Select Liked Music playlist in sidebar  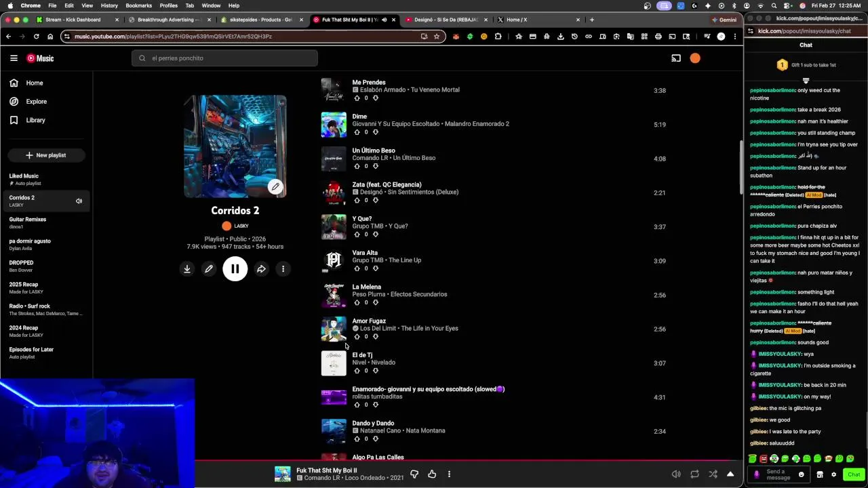click(46, 179)
